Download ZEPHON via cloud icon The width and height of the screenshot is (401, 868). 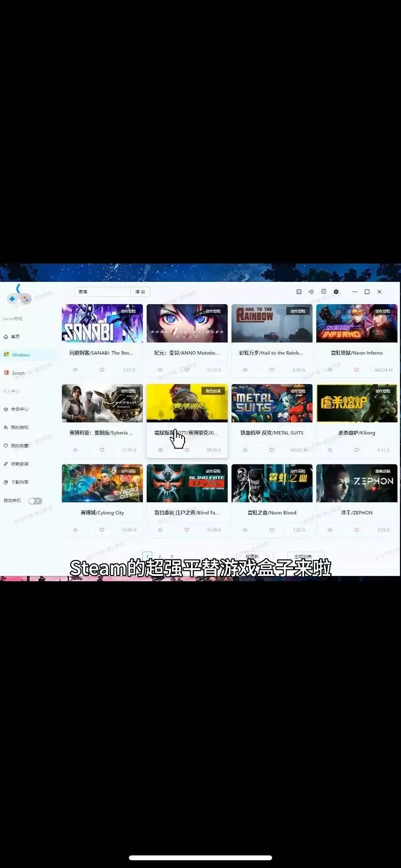330,530
